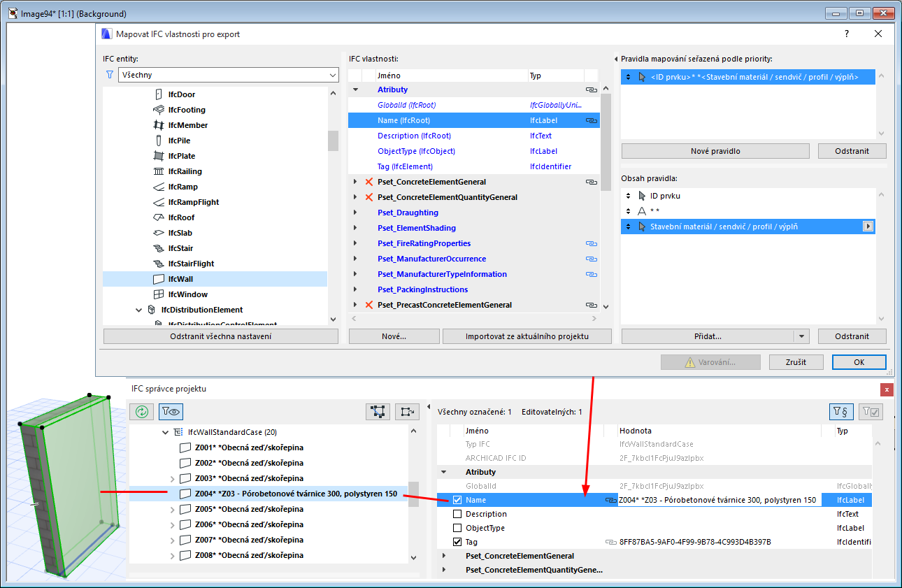Viewport: 902px width, 588px height.
Task: Expand the Pset_Draughting property set
Action: click(x=355, y=213)
